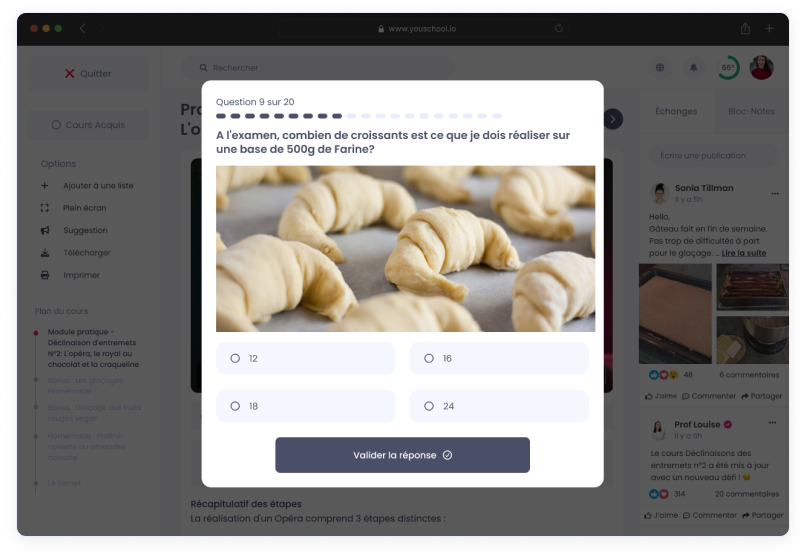Open 6 commentaires link

[x=749, y=375]
